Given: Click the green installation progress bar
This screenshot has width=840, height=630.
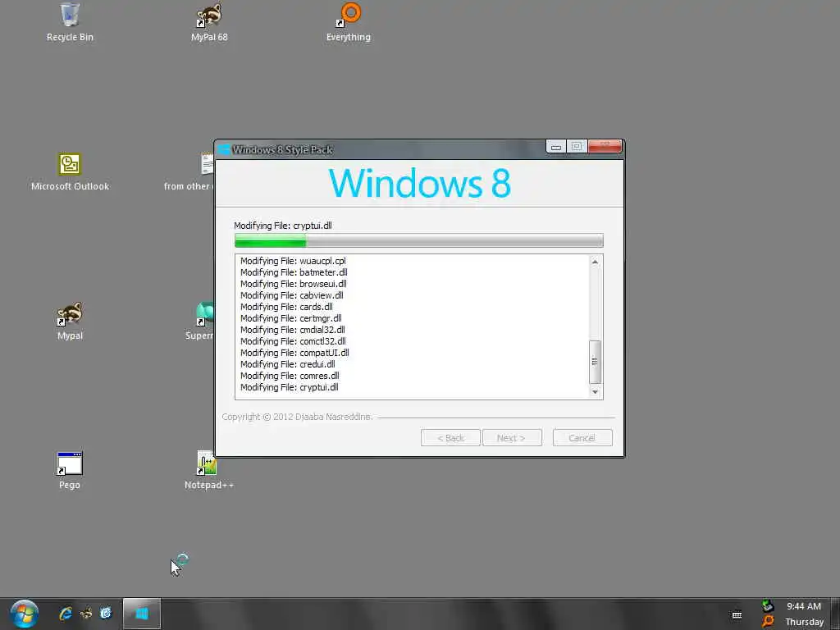Looking at the screenshot, I should (419, 240).
